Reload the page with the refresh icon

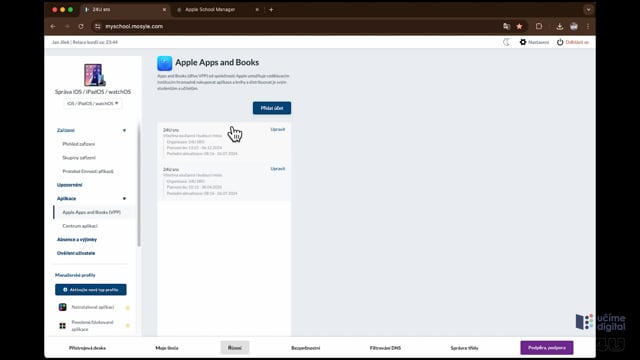(81, 27)
